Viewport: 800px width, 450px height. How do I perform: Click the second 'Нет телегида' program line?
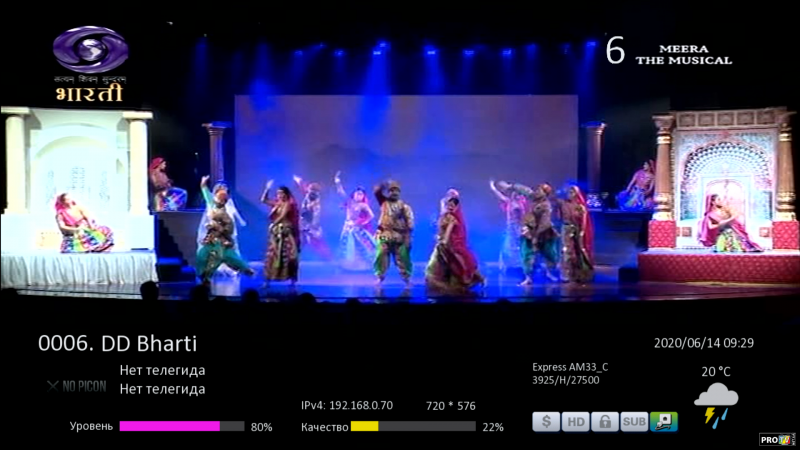click(x=162, y=389)
